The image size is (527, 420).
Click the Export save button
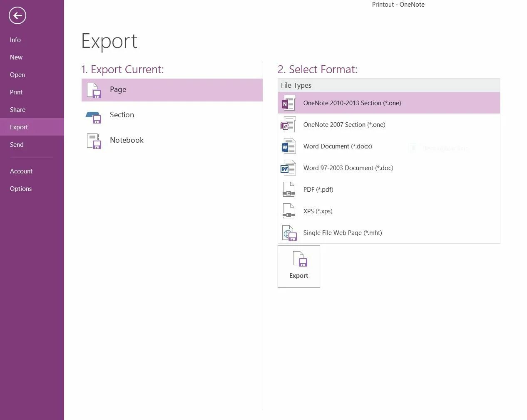299,267
